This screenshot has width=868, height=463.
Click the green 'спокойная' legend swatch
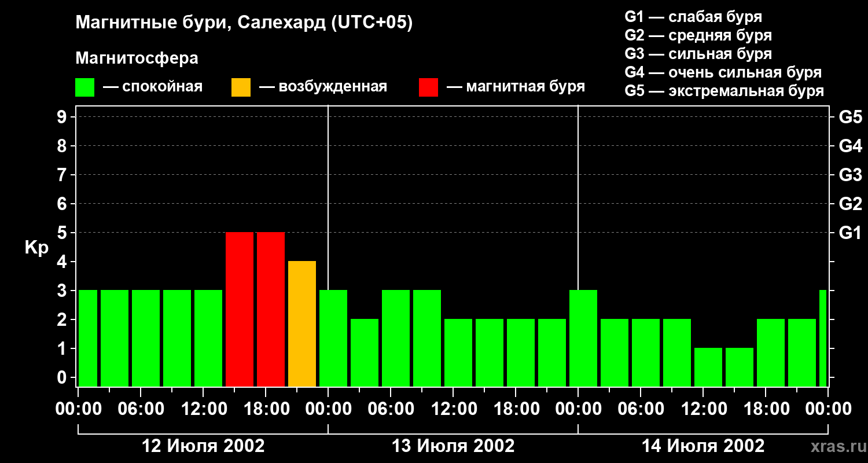(x=85, y=87)
